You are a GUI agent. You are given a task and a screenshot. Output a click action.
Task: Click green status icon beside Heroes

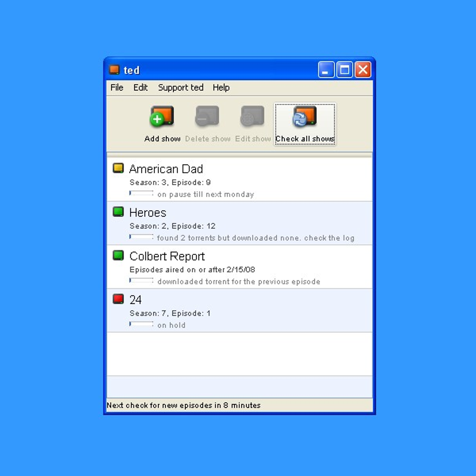118,212
